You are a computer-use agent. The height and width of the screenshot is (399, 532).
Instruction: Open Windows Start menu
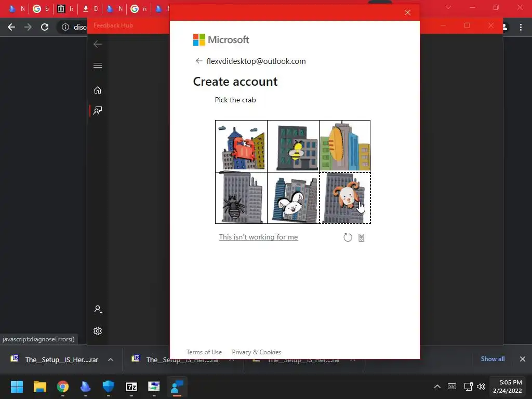pos(17,387)
